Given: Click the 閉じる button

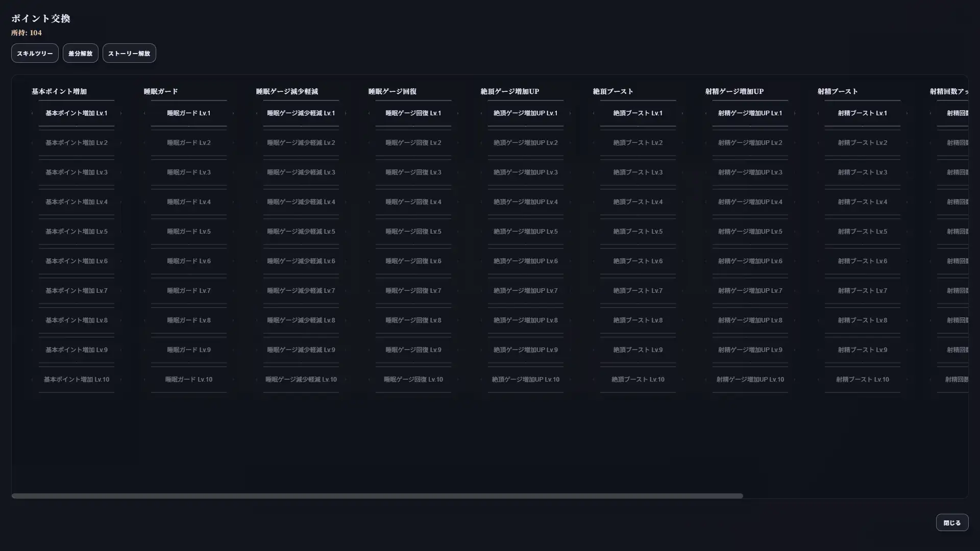Looking at the screenshot, I should (x=951, y=522).
